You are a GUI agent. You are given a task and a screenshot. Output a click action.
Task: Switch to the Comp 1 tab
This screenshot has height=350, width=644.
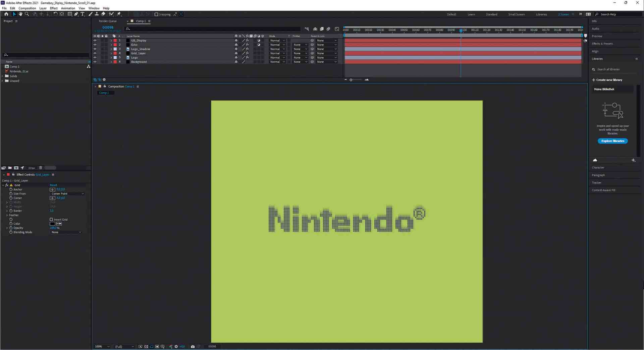[141, 21]
